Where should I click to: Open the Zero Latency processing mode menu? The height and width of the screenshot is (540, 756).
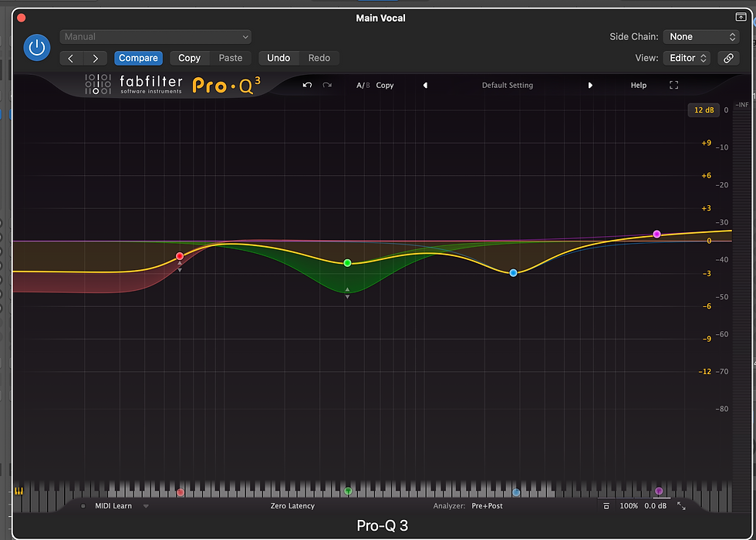pyautogui.click(x=292, y=506)
